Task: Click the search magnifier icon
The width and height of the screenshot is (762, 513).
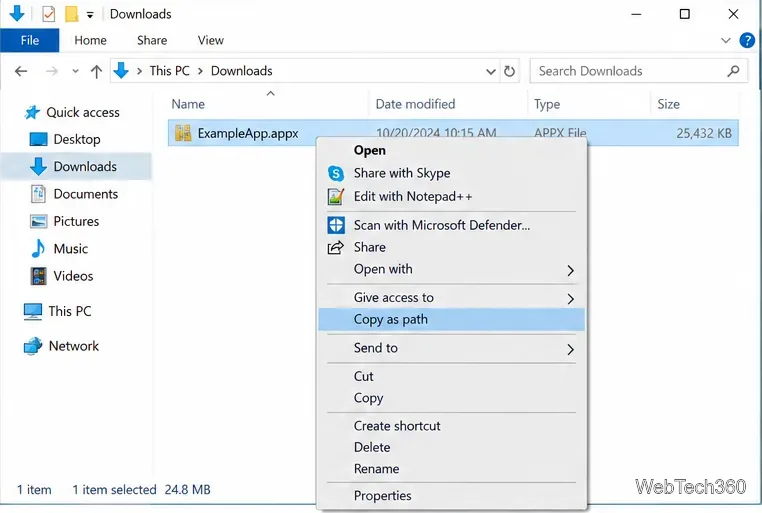Action: [x=733, y=71]
